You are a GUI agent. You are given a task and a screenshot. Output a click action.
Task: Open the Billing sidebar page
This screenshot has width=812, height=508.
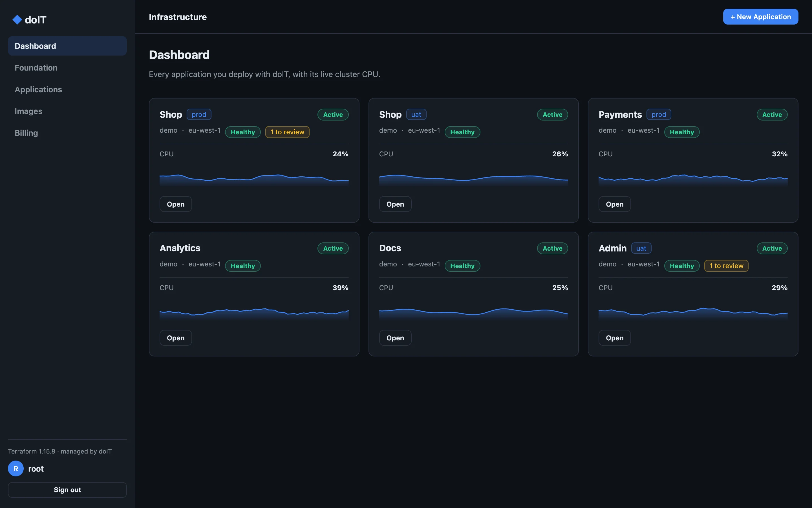67,133
